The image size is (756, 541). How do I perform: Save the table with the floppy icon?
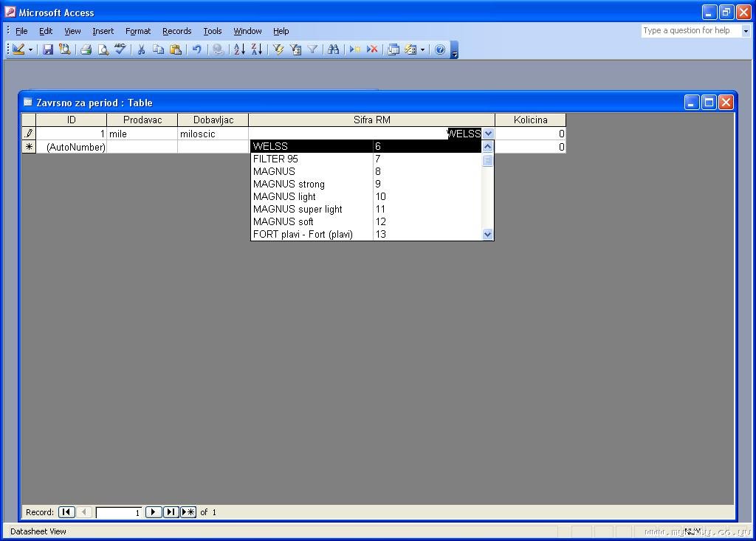(48, 49)
